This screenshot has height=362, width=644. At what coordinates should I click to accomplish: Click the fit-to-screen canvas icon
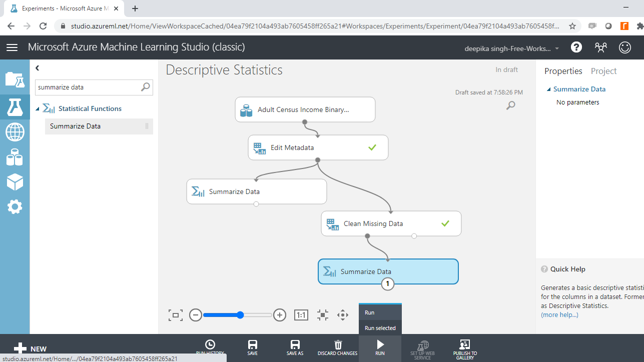(x=176, y=315)
